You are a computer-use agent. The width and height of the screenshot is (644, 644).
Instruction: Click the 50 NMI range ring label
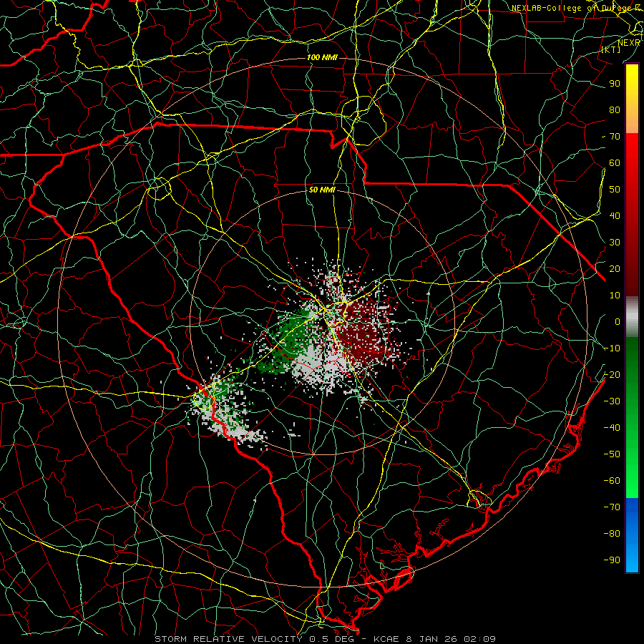point(322,190)
